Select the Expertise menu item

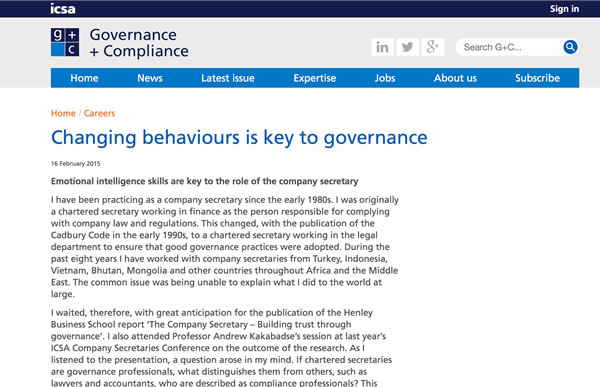pyautogui.click(x=315, y=78)
